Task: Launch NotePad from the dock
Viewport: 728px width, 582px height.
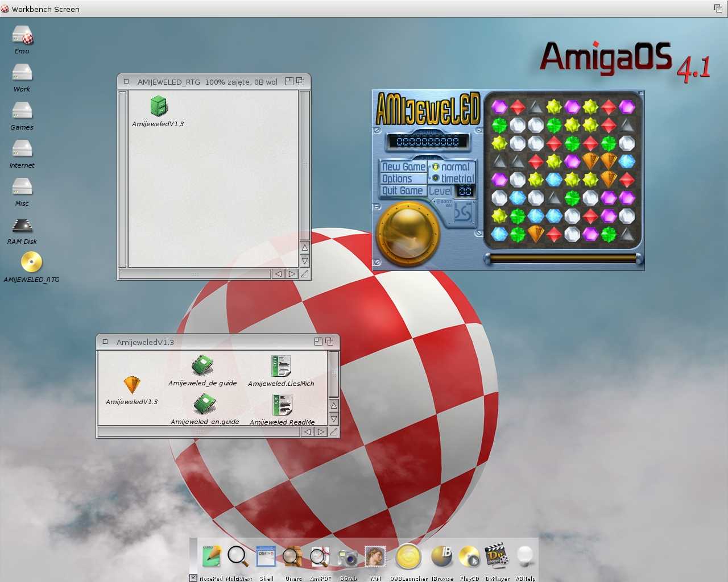Action: coord(211,556)
